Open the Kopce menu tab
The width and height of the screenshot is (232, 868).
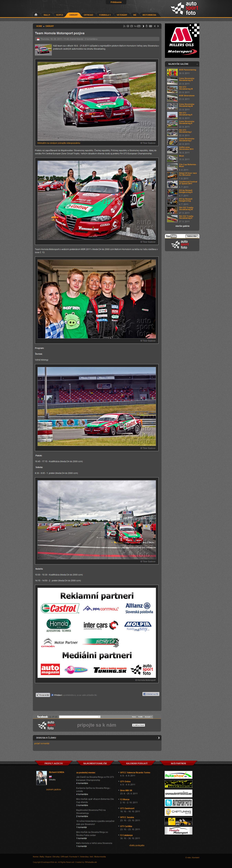coord(60,15)
